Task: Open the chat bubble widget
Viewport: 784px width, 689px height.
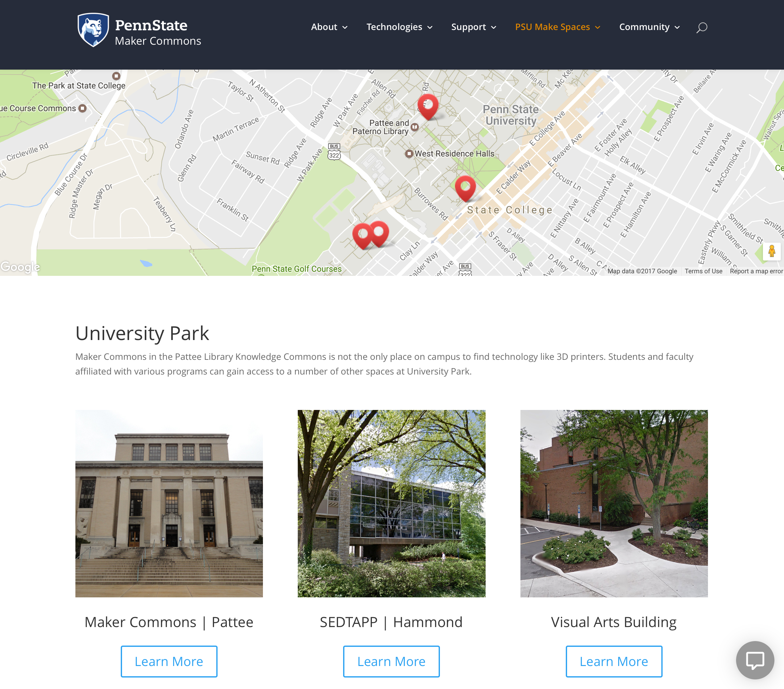Action: click(x=755, y=660)
